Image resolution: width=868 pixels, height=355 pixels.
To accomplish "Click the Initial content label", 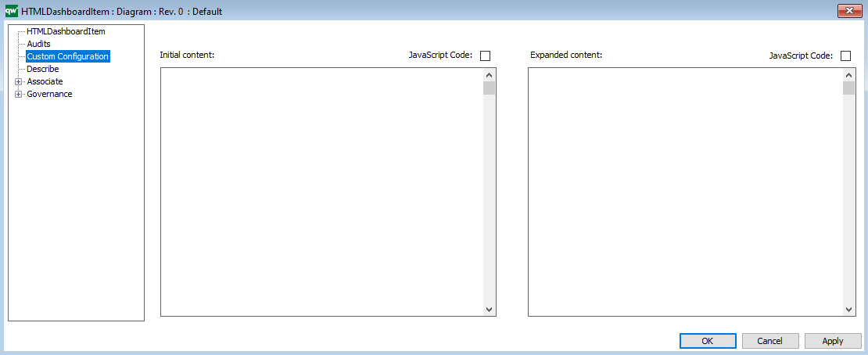I will pyautogui.click(x=187, y=55).
